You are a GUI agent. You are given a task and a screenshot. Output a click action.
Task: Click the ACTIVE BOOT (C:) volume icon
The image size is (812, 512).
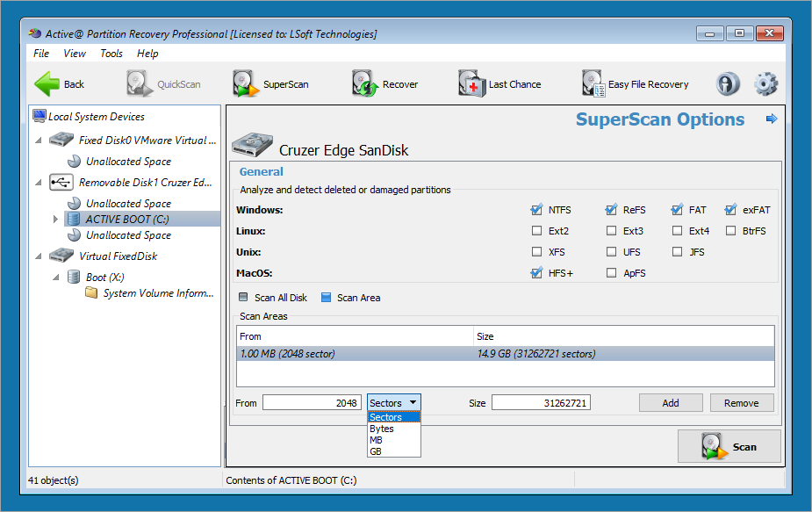[x=74, y=220]
